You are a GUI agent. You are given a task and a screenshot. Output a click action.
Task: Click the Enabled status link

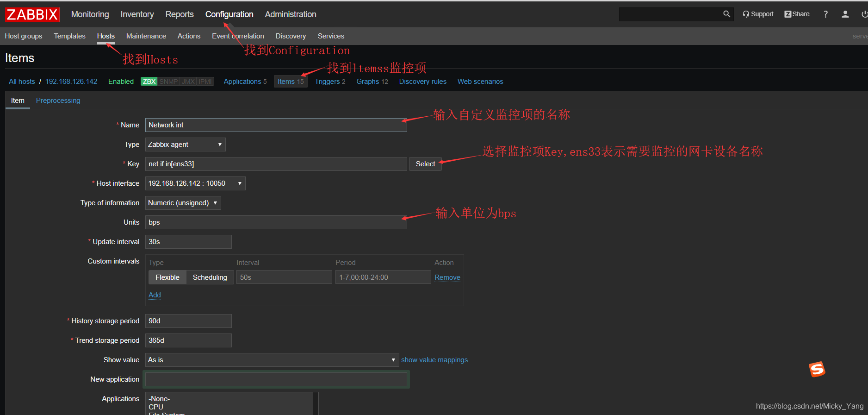(x=121, y=82)
